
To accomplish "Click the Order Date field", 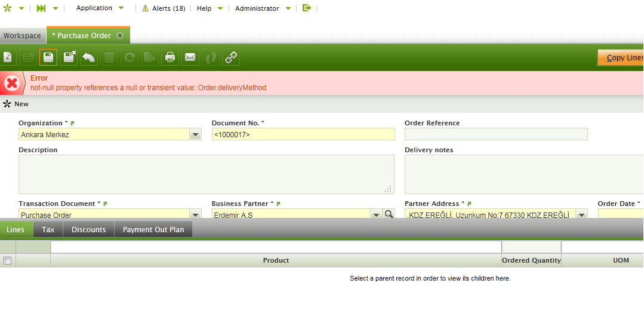I will pos(621,214).
